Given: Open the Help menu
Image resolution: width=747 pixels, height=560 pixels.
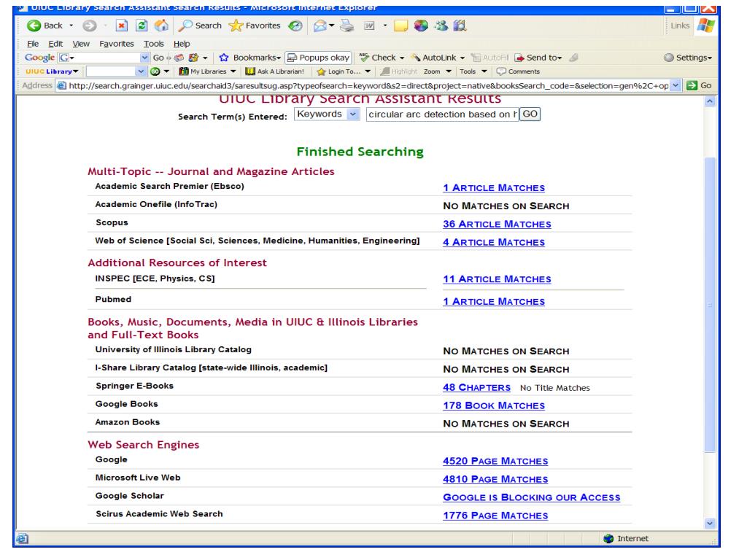Looking at the screenshot, I should [x=182, y=44].
